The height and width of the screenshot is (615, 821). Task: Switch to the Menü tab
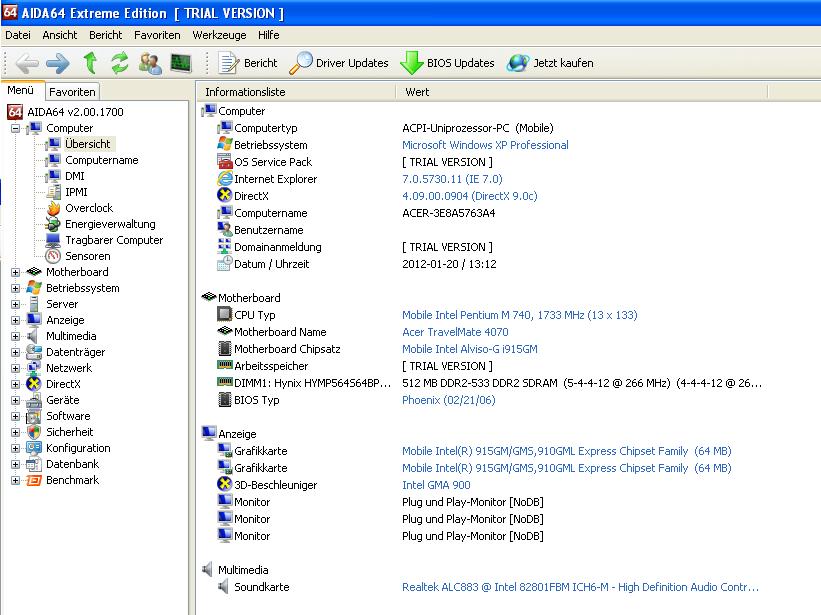(21, 91)
